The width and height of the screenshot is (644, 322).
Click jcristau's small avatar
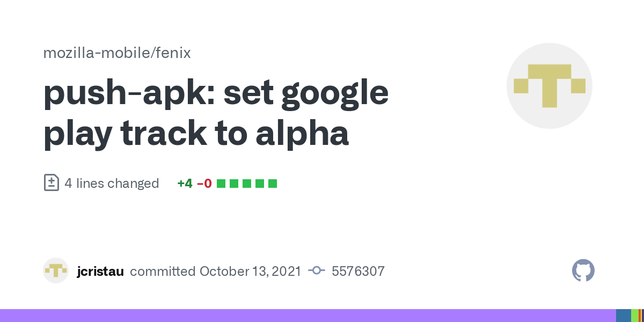[56, 271]
